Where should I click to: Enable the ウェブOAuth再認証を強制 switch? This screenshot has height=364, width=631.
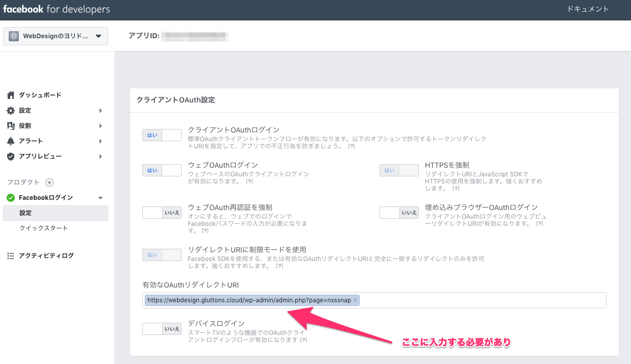pos(162,213)
